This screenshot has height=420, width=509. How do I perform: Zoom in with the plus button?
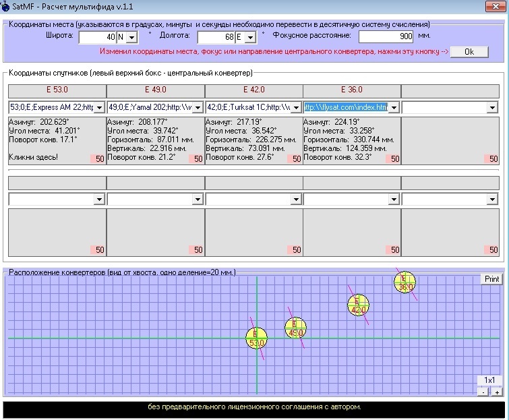496,392
